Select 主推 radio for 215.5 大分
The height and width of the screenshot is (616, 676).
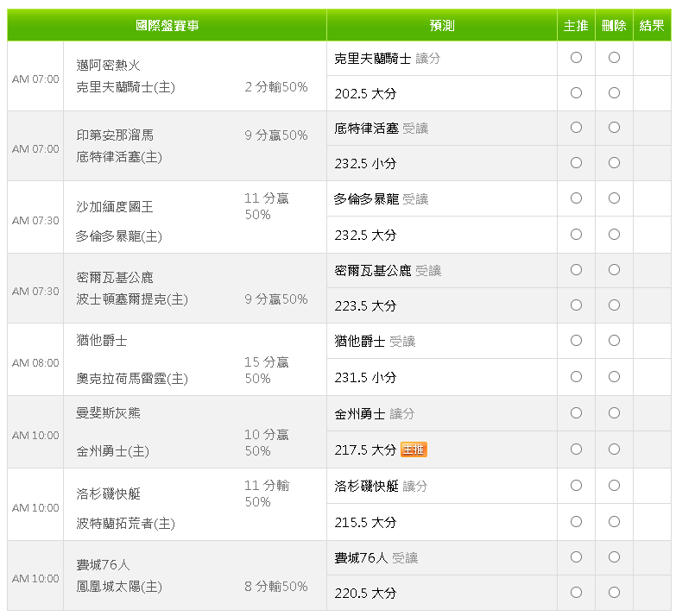[x=576, y=521]
